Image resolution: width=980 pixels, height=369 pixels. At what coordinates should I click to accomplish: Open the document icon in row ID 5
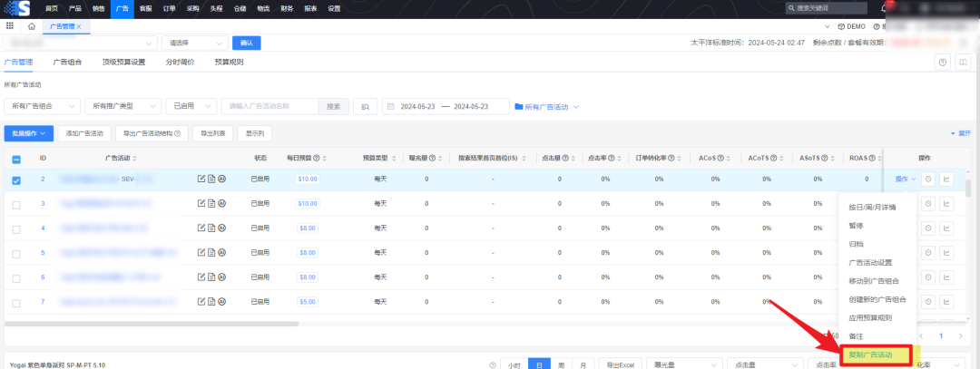211,252
